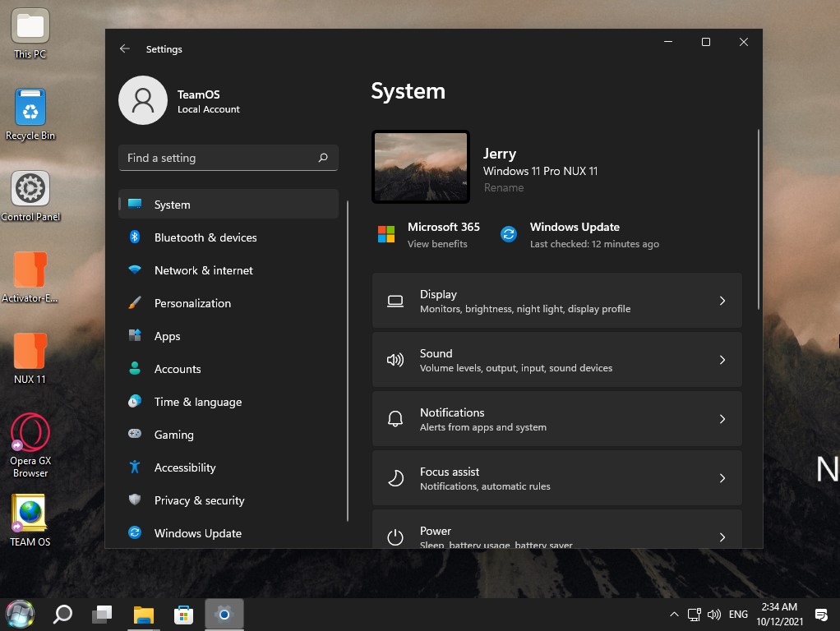Viewport: 840px width, 631px height.
Task: Open Bluetooth & devices settings
Action: click(228, 237)
